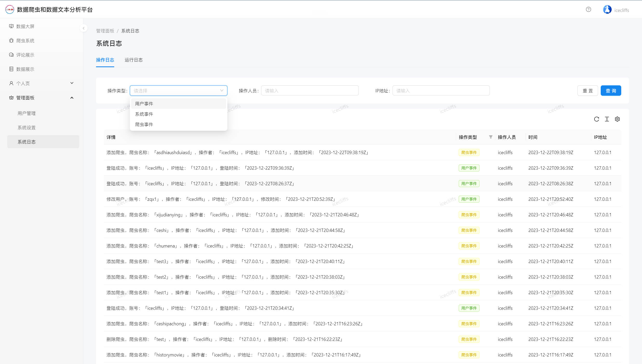The width and height of the screenshot is (642, 364).
Task: Focus the IP地址 input field
Action: coord(441,91)
